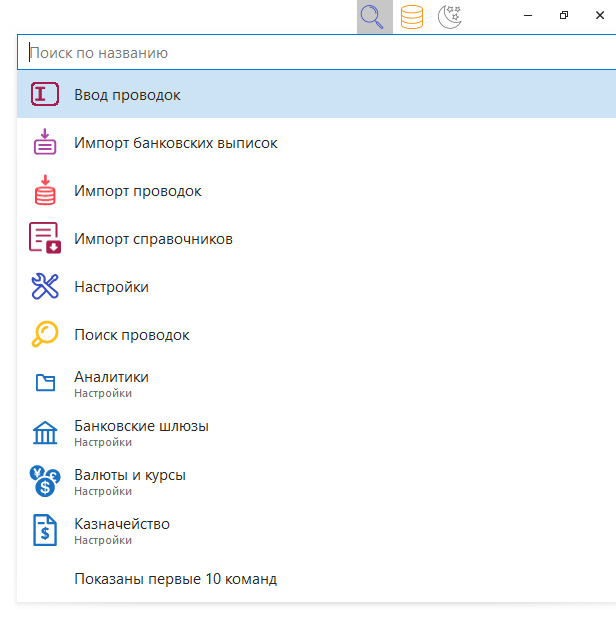The image size is (616, 624).
Task: Click the magnifier search icon in title bar
Action: pos(374,17)
